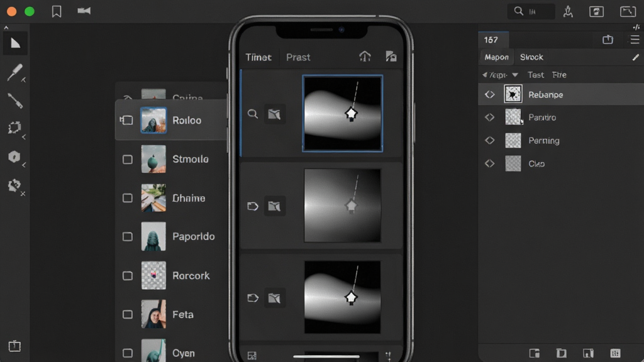Click the pencil edit icon beside Strock
The height and width of the screenshot is (362, 644).
[635, 57]
